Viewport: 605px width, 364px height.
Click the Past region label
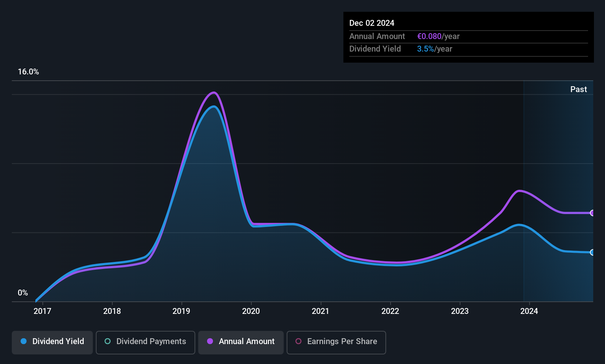(x=578, y=89)
